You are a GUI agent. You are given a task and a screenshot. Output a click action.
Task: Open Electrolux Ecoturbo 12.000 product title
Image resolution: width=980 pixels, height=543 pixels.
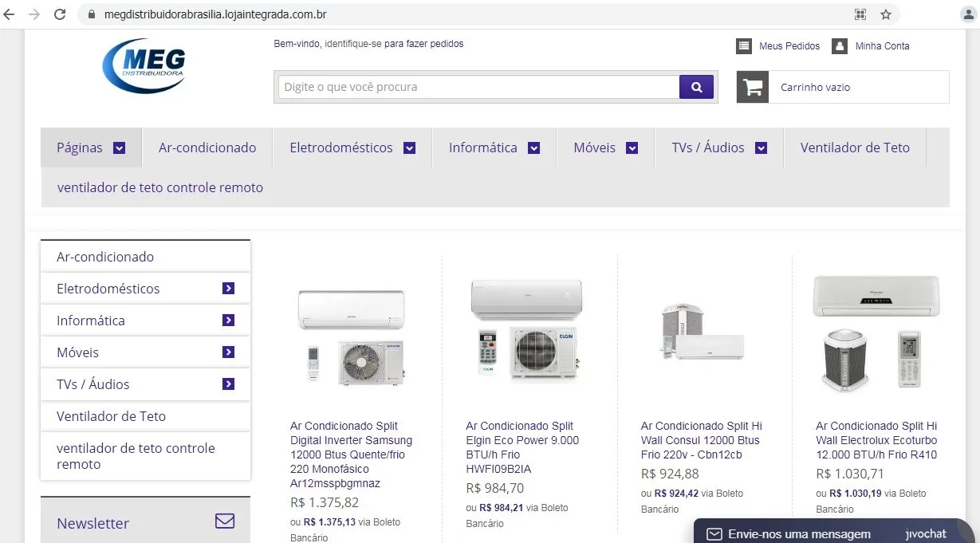click(x=877, y=440)
